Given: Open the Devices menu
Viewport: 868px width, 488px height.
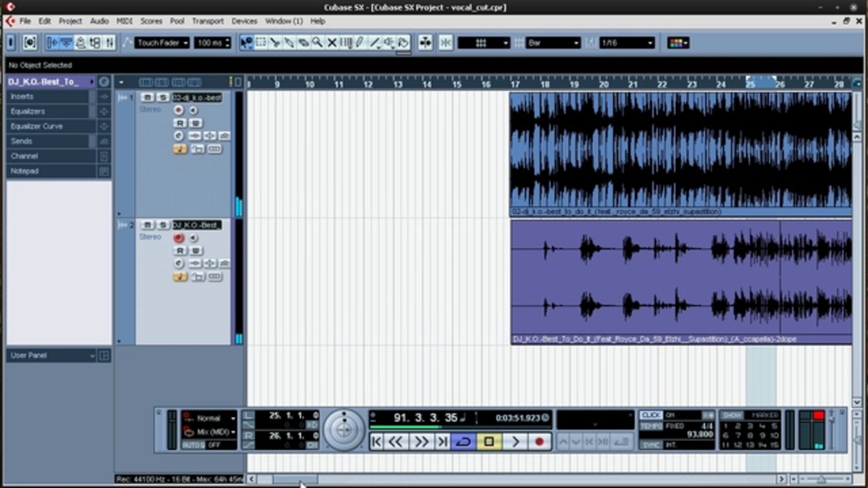Looking at the screenshot, I should coord(244,21).
